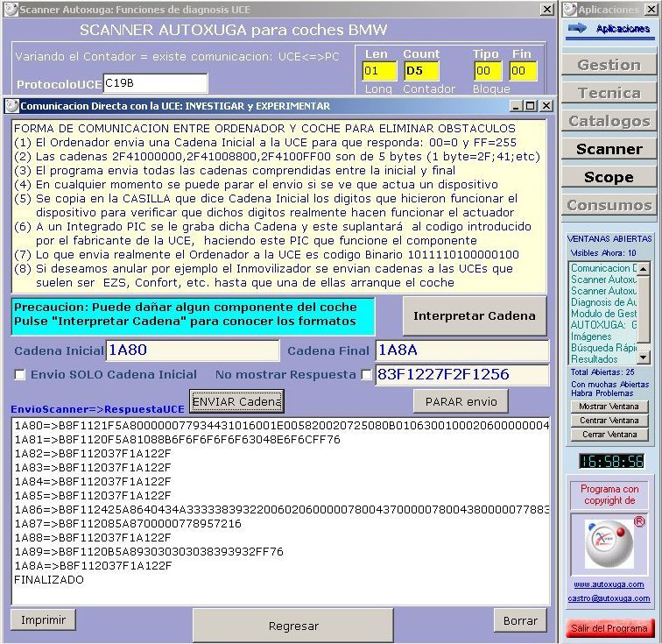Viewport: 662px width, 644px height.
Task: Focus the Cadena Inicial field with 1A80
Action: tap(192, 350)
